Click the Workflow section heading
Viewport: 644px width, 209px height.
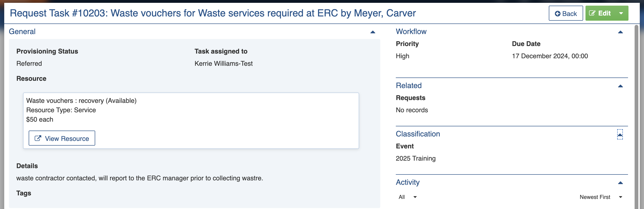tap(411, 31)
